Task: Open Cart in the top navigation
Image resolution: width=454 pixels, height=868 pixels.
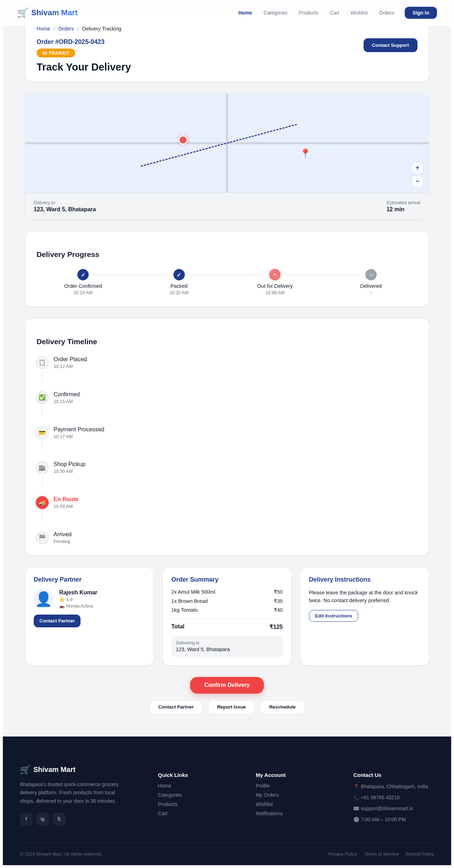Action: [x=334, y=13]
